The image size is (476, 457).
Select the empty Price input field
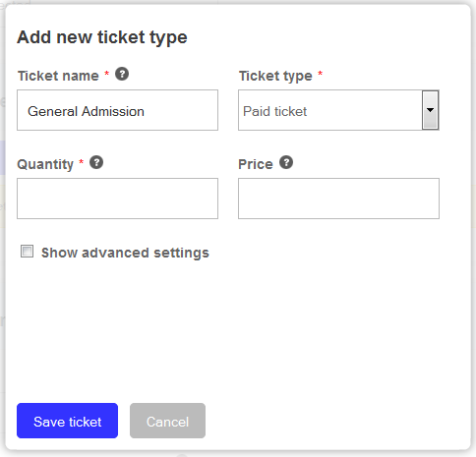tap(338, 199)
